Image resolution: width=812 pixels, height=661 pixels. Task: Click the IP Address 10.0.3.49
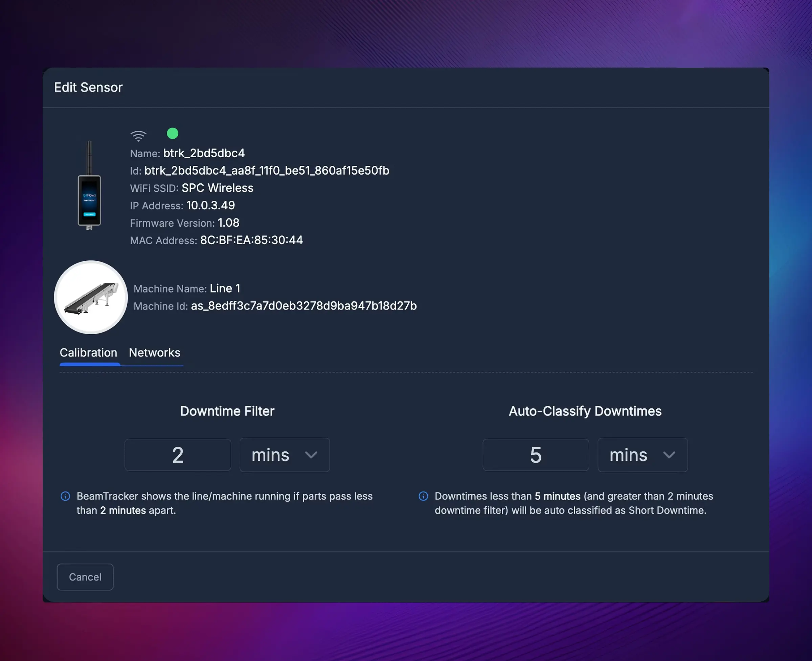211,205
